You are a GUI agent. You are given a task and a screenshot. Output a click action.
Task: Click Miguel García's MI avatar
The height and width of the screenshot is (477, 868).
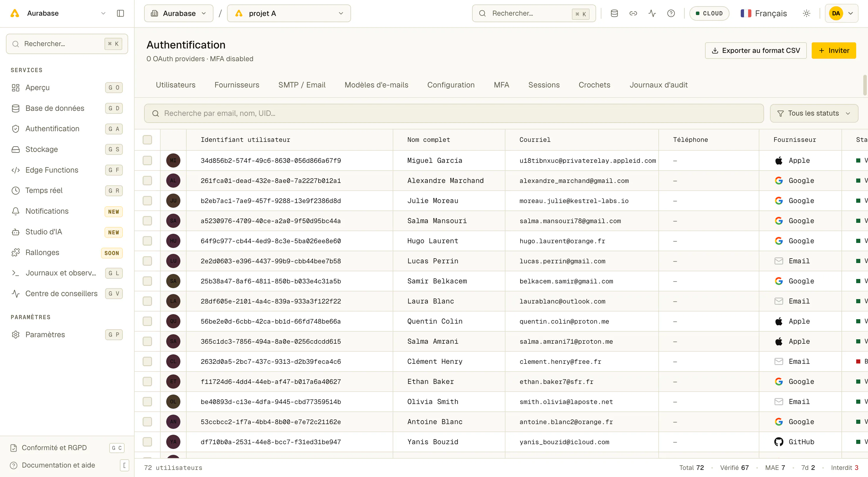173,160
